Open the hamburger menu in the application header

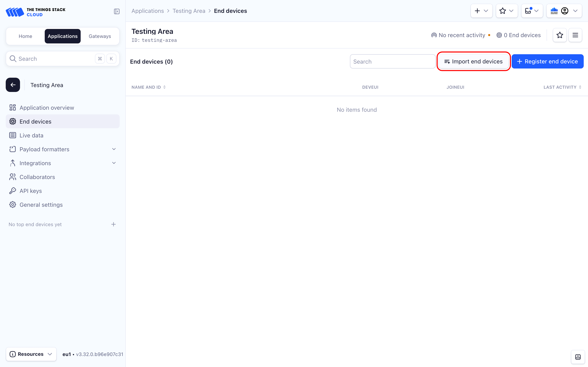575,35
